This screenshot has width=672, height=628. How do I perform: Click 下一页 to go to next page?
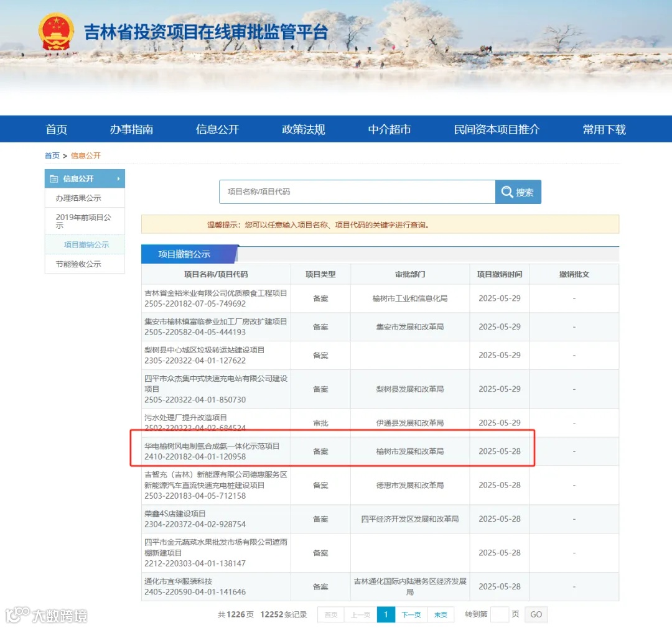click(x=411, y=614)
